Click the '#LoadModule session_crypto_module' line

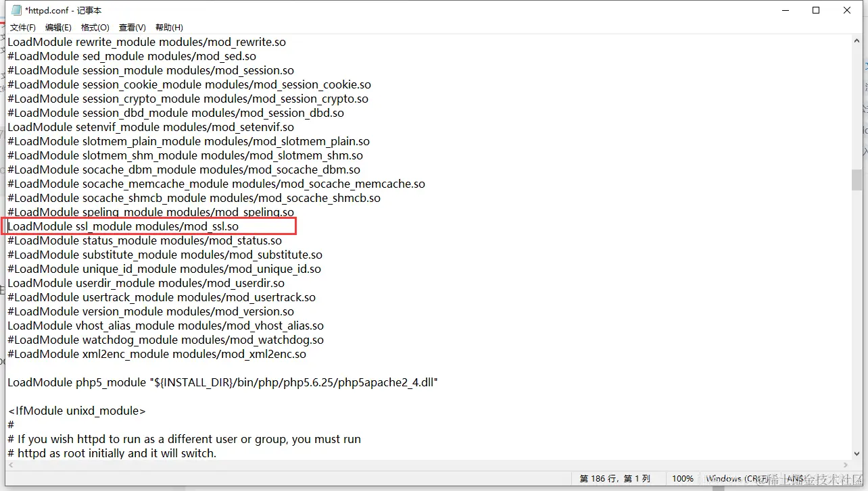tap(188, 99)
